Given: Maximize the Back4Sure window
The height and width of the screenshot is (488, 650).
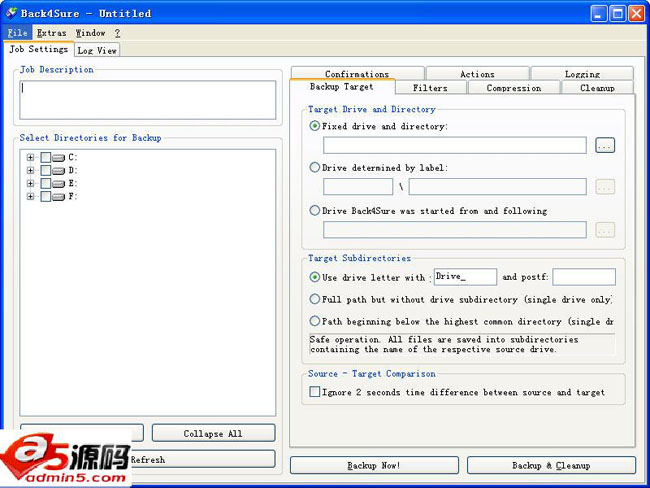Looking at the screenshot, I should (x=618, y=14).
